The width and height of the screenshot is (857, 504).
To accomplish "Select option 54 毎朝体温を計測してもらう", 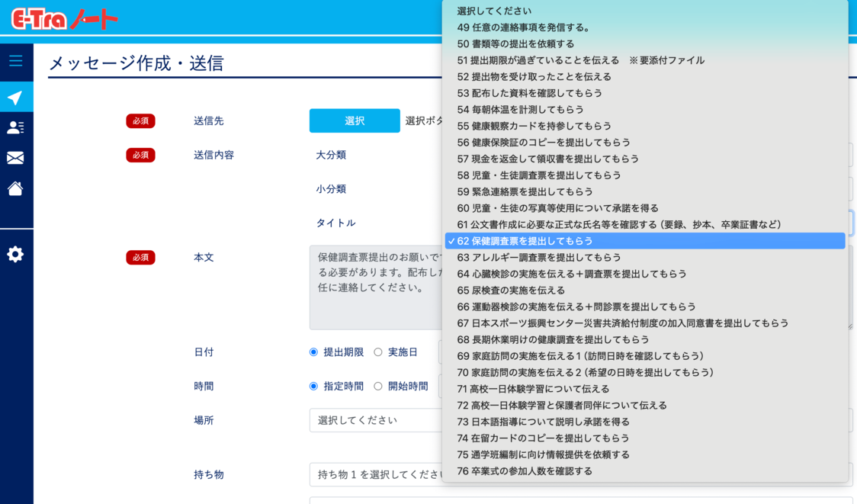I will pos(645,109).
